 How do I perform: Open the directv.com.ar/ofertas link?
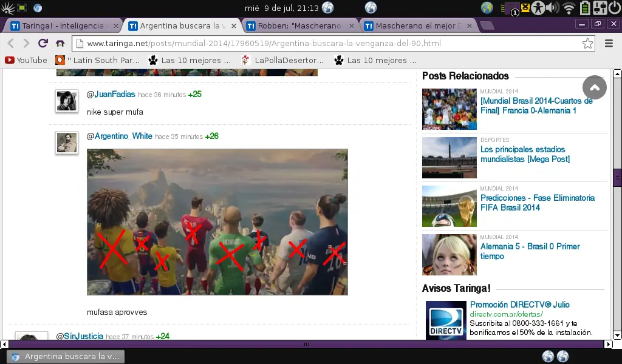(x=506, y=314)
